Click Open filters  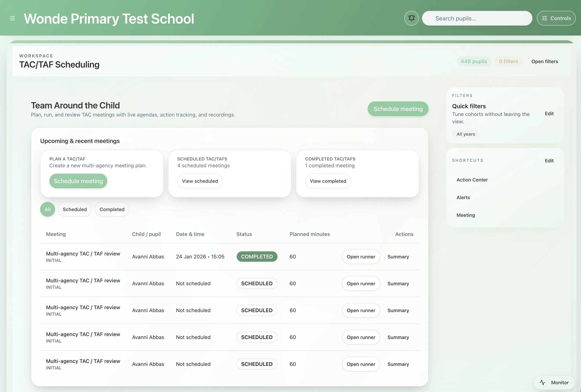coord(545,61)
